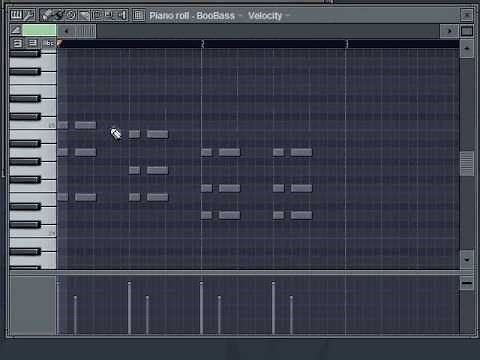Select the Paint brush tool
This screenshot has width=480, height=360.
point(59,15)
